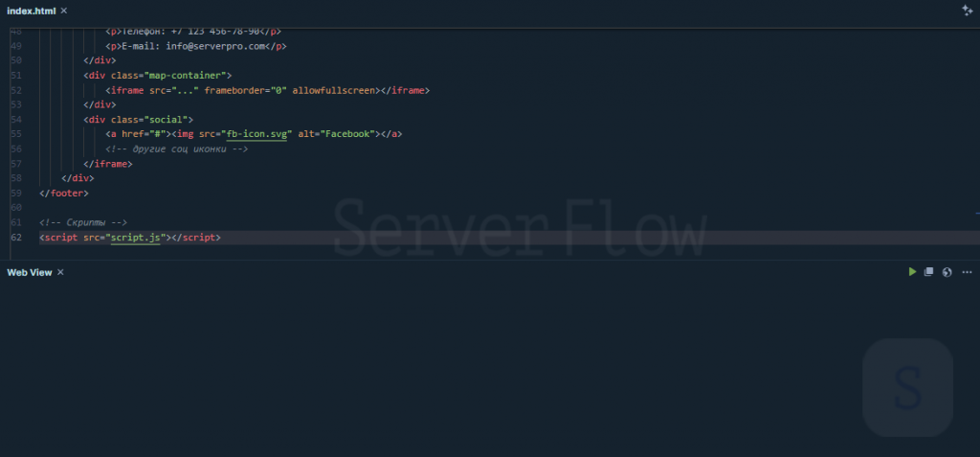The width and height of the screenshot is (980, 457).
Task: Click the Скрипты comment line
Action: (83, 222)
